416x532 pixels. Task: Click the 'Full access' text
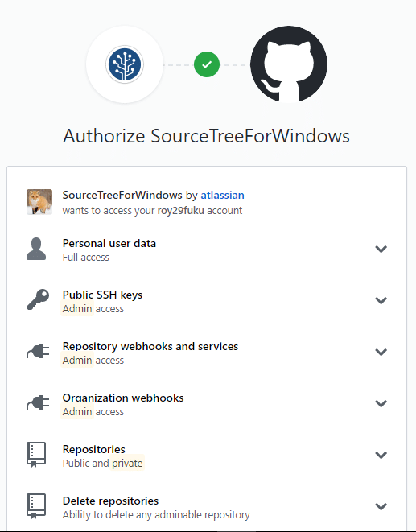click(x=86, y=258)
